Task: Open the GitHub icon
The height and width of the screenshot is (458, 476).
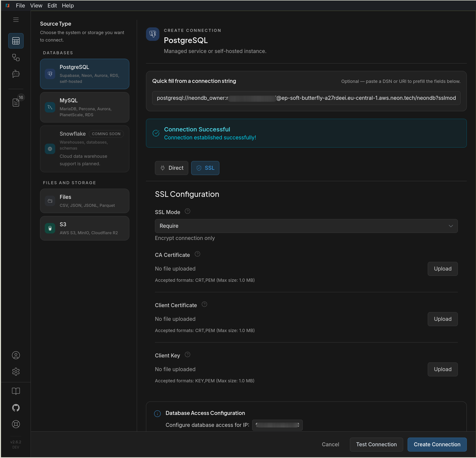Action: click(16, 408)
